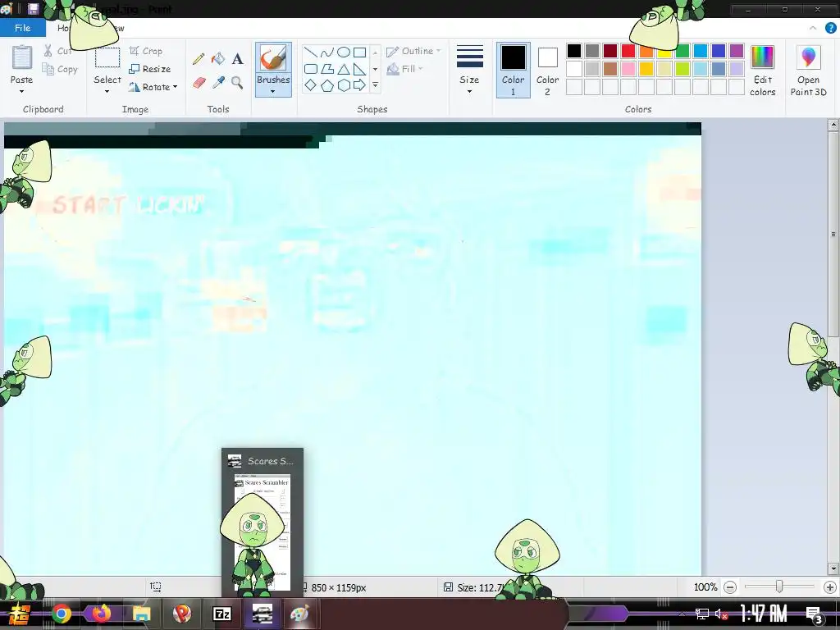Pick the Polygon shape
The image size is (840, 630).
click(326, 69)
